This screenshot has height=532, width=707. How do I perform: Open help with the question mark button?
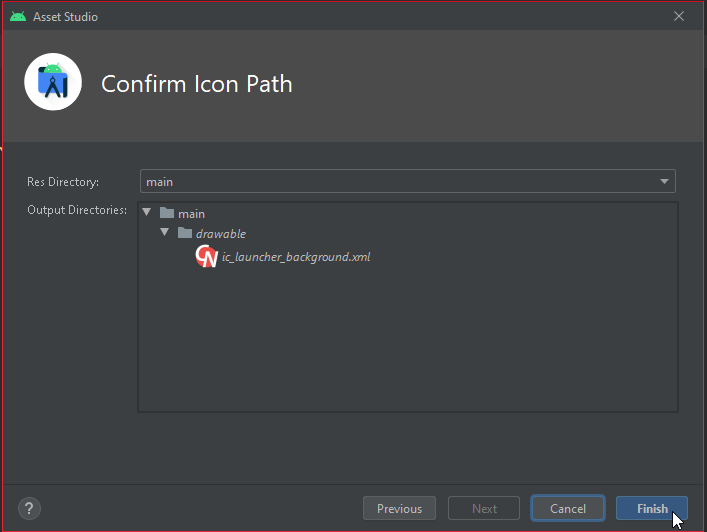click(29, 508)
